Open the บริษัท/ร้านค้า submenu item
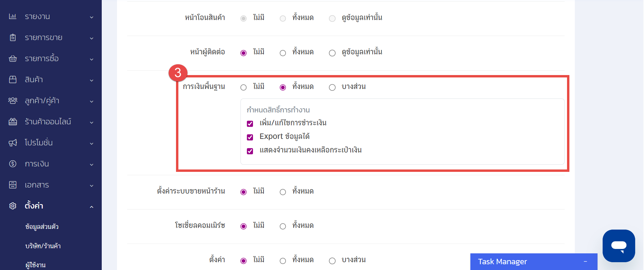644x270 pixels. [x=43, y=246]
